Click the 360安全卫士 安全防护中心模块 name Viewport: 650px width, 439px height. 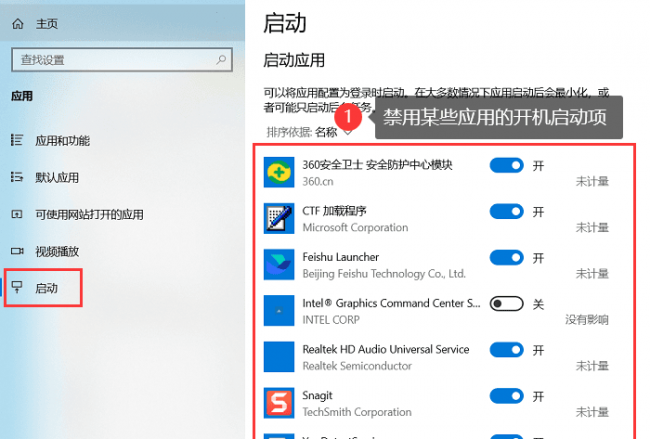[x=377, y=165]
